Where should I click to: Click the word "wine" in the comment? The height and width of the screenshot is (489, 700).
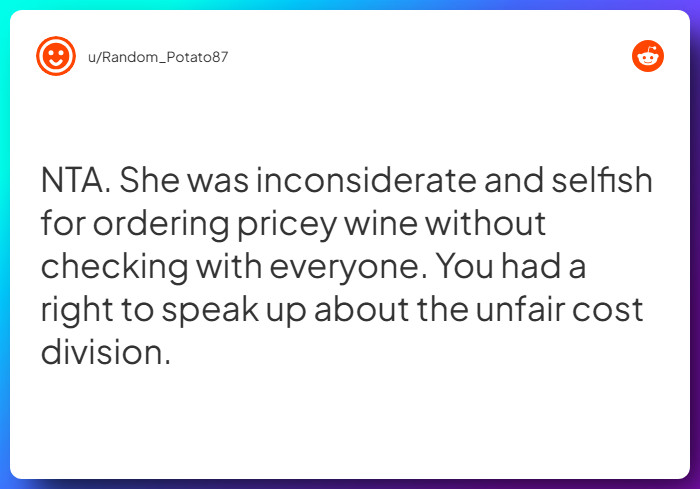(382, 223)
